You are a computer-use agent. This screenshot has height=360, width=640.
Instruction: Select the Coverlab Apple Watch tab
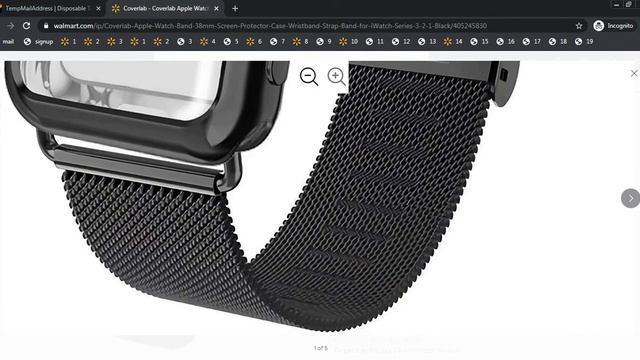pyautogui.click(x=165, y=8)
